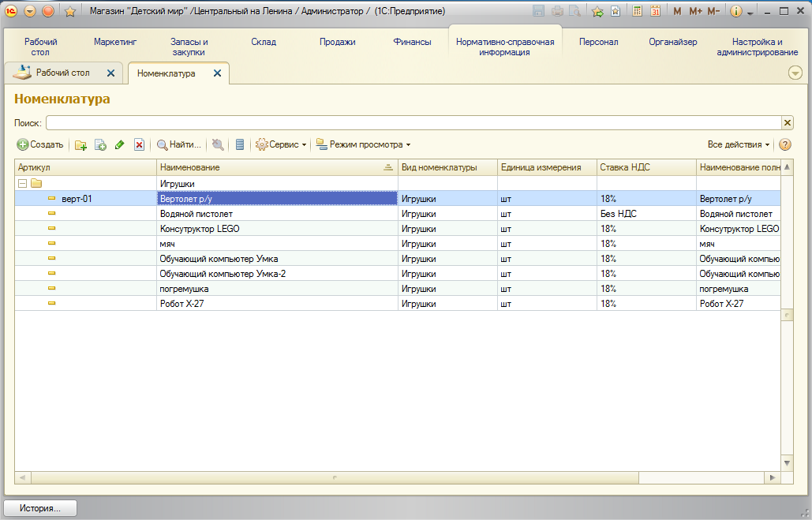
Task: Sort by the Артикул column header
Action: (85, 167)
